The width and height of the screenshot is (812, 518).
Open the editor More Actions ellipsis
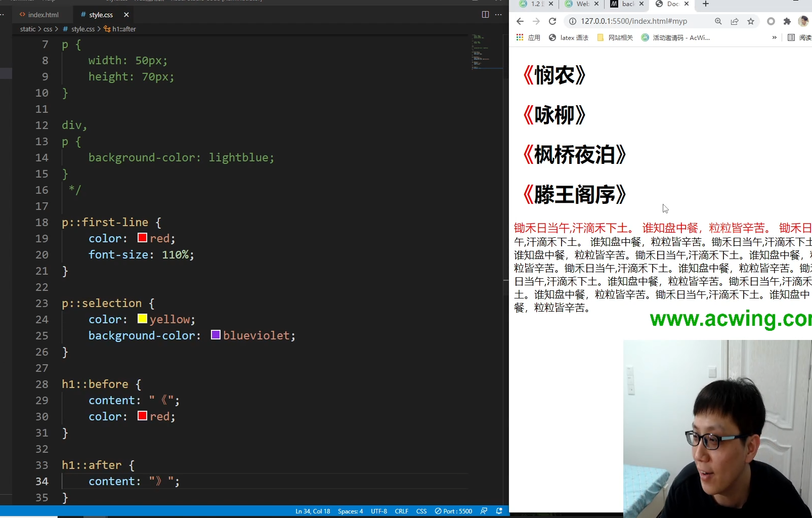point(498,14)
